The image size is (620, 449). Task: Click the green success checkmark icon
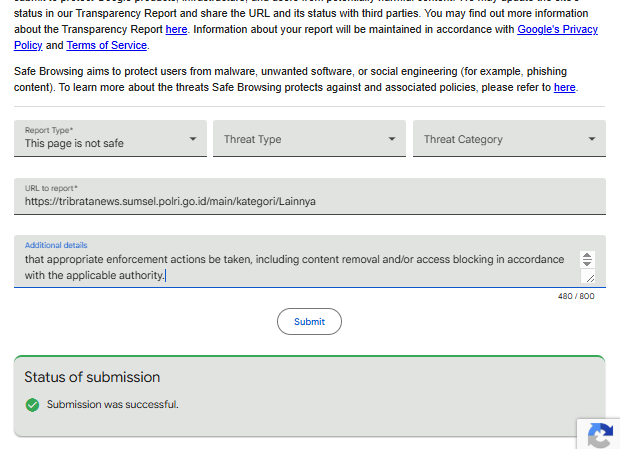pyautogui.click(x=32, y=405)
